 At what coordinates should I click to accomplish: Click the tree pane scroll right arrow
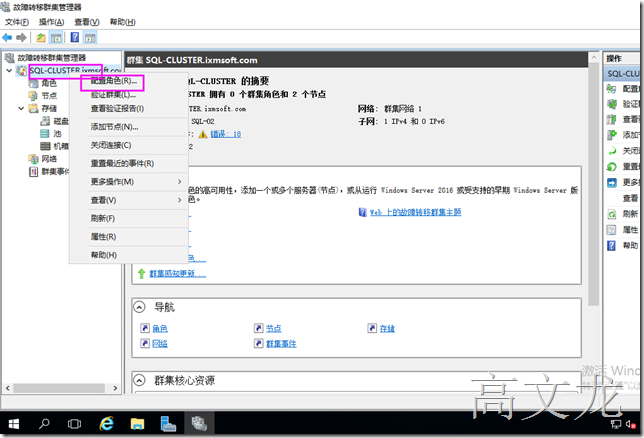[x=115, y=388]
